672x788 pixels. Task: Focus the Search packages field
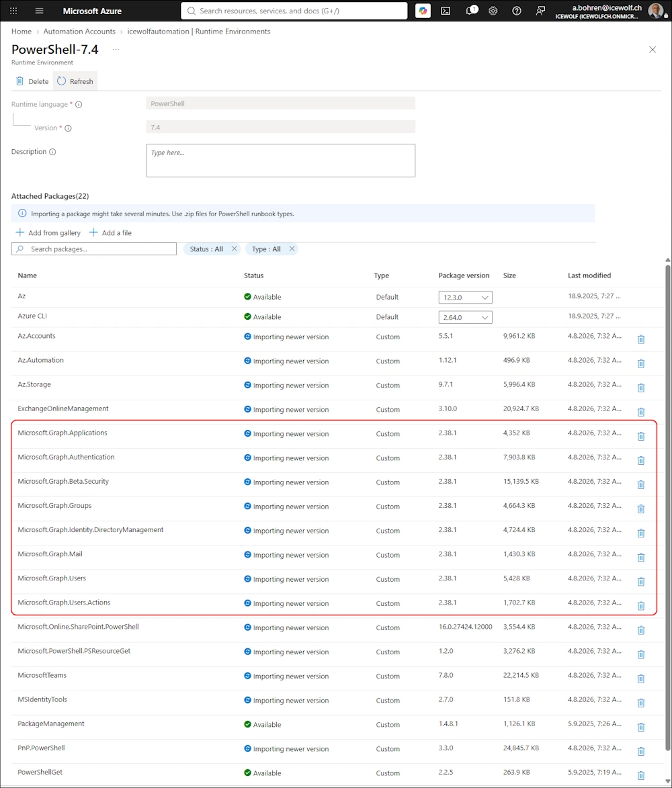click(94, 249)
